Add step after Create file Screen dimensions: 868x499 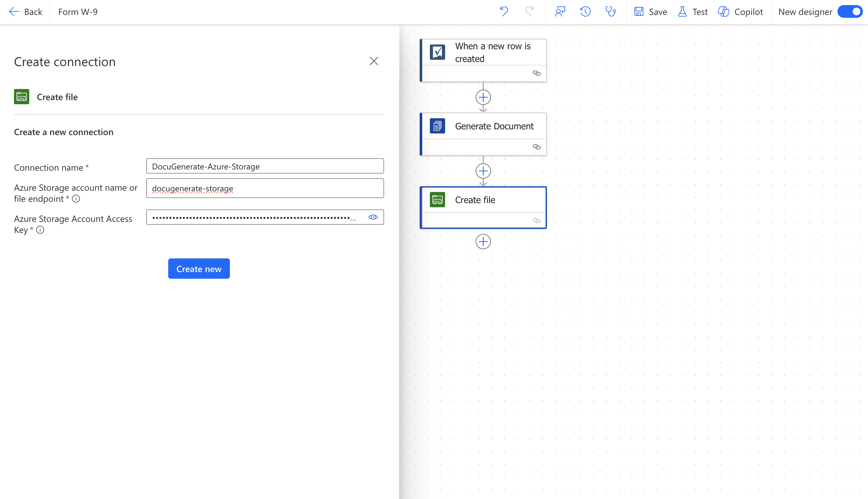click(483, 242)
